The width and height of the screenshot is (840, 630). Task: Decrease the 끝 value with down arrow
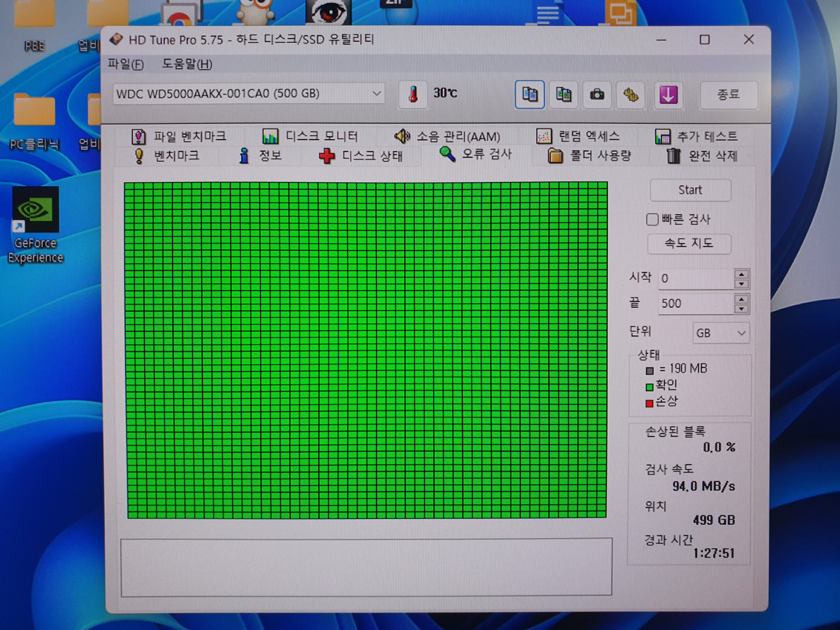coord(741,309)
